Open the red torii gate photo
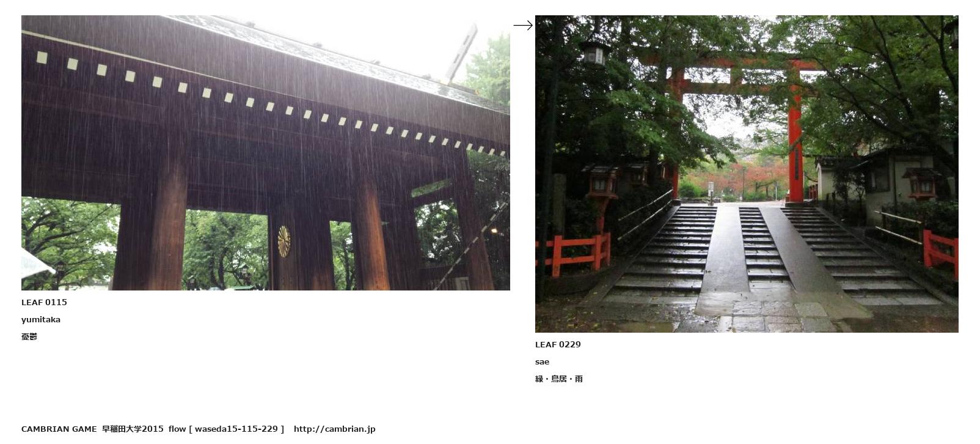Image resolution: width=980 pixels, height=444 pixels. click(x=747, y=174)
